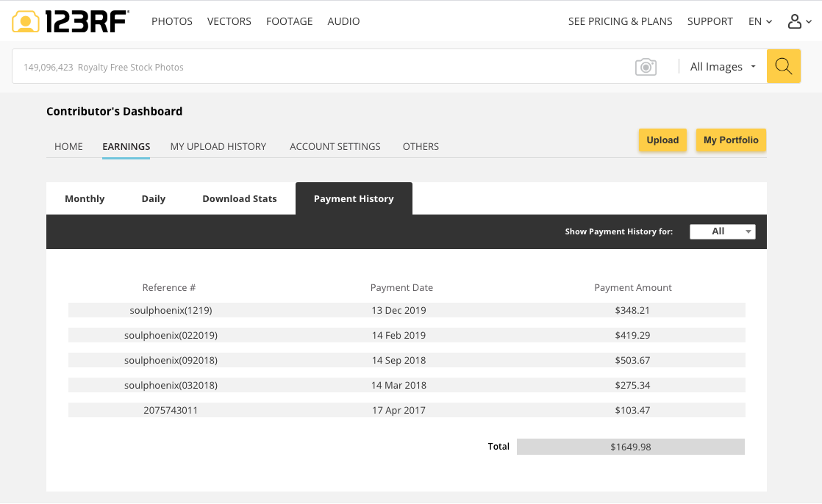Click the yellow magnifier search button
Screen dimensions: 822x504
[783, 66]
